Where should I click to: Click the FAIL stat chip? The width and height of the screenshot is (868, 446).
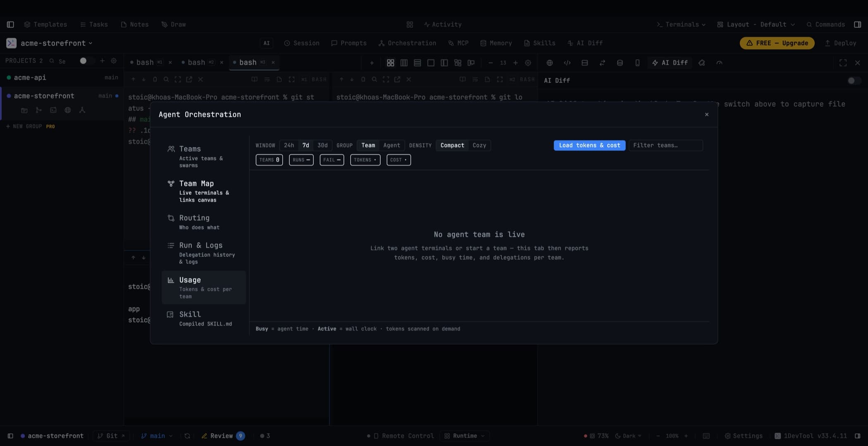[331, 160]
